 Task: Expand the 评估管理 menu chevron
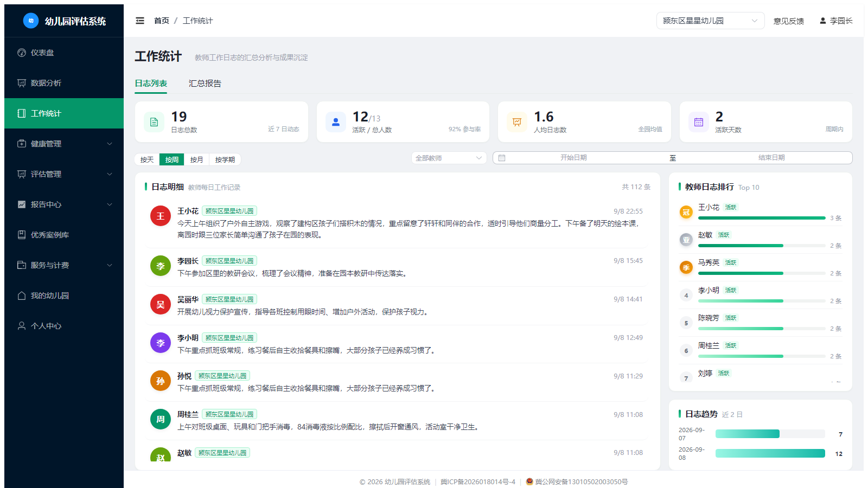[110, 174]
